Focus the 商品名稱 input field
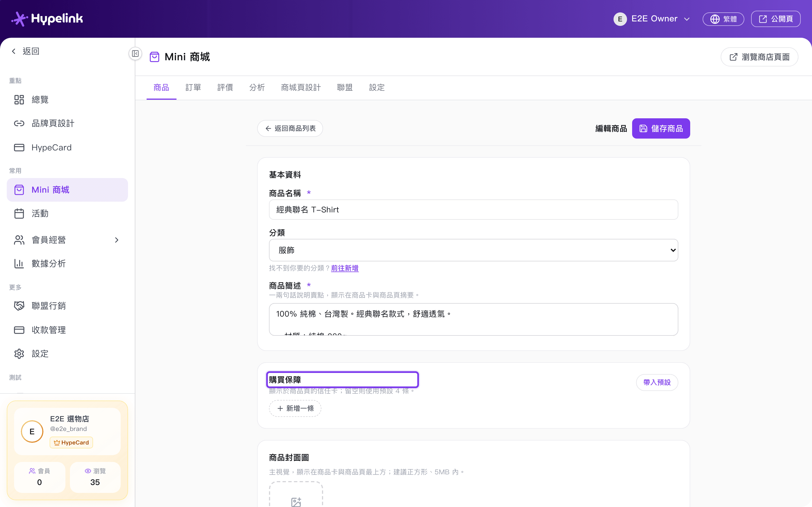Screen dimensions: 812x507 pos(473,210)
